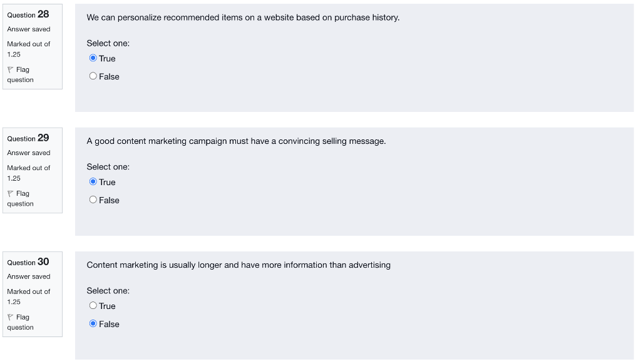Click the Question 30 question text
The image size is (641, 364).
click(238, 265)
